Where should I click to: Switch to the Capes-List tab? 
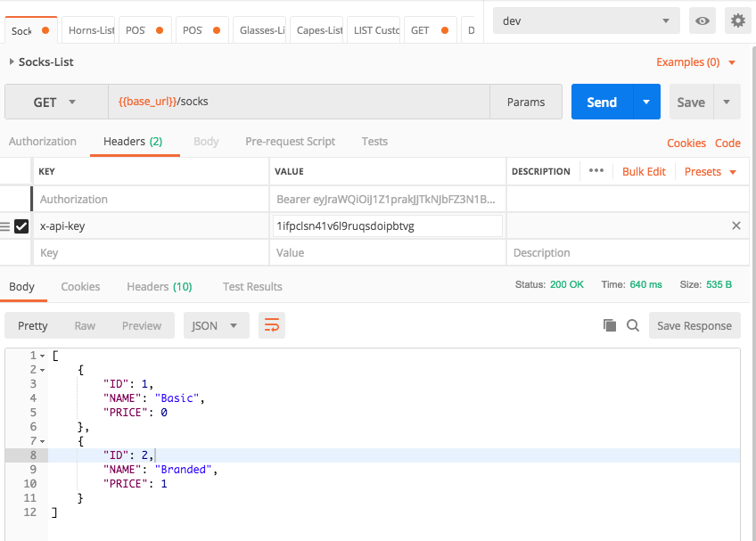tap(318, 30)
